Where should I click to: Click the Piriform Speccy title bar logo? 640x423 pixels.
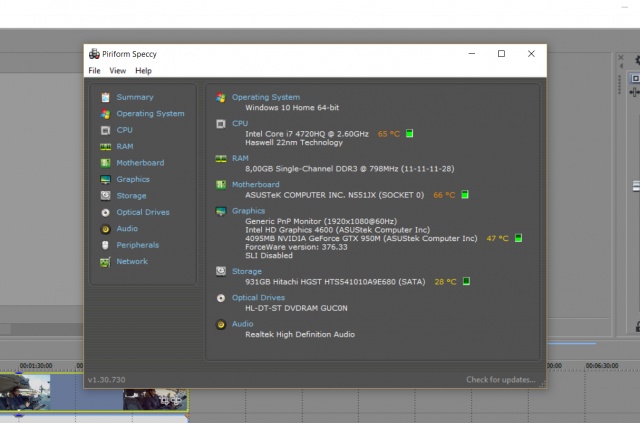94,54
